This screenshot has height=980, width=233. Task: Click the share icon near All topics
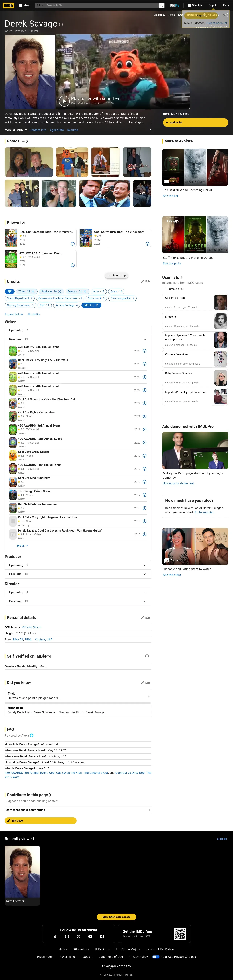point(226,15)
